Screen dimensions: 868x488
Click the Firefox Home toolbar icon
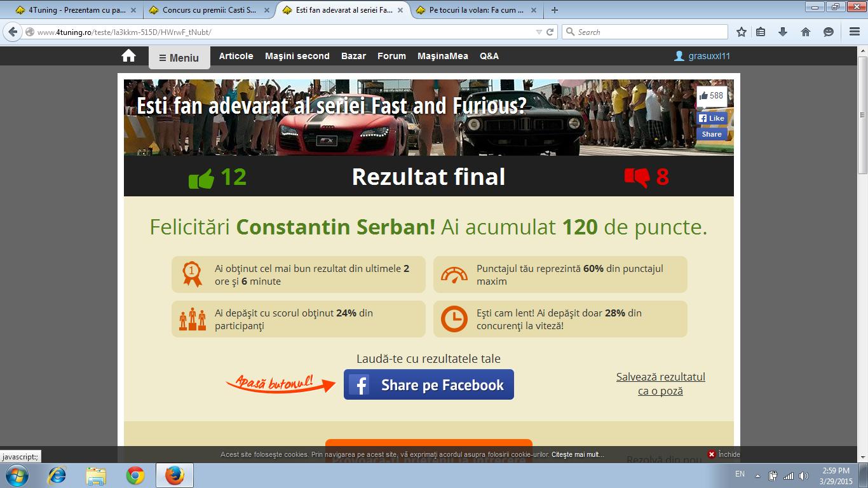[x=806, y=32]
